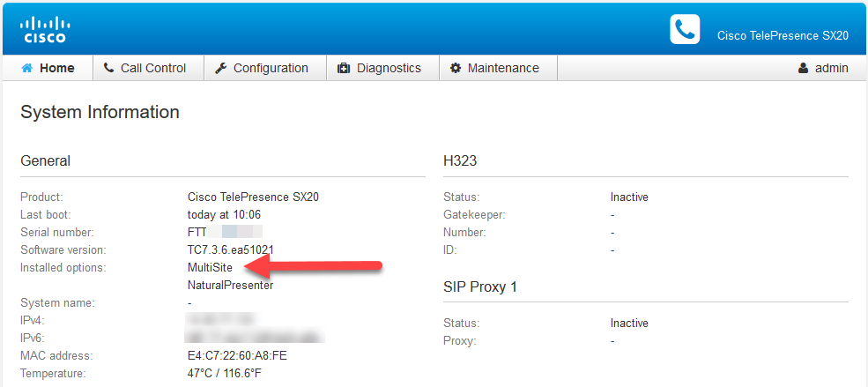Click the Serial number label
868x387 pixels.
[57, 232]
